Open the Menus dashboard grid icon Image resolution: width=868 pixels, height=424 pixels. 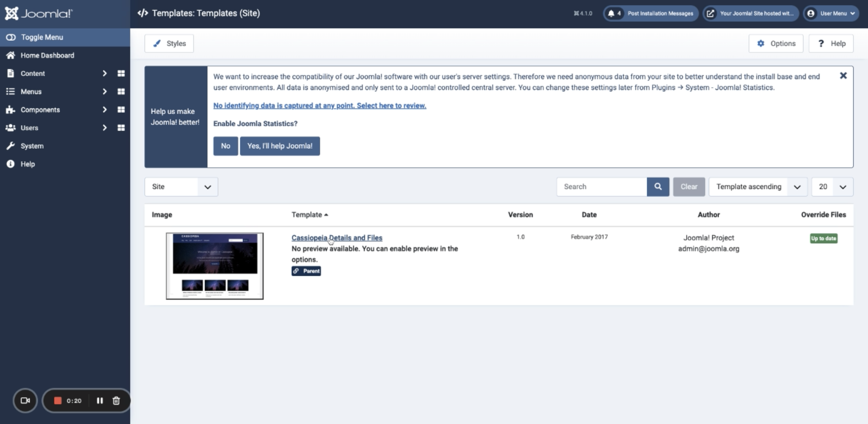point(121,92)
